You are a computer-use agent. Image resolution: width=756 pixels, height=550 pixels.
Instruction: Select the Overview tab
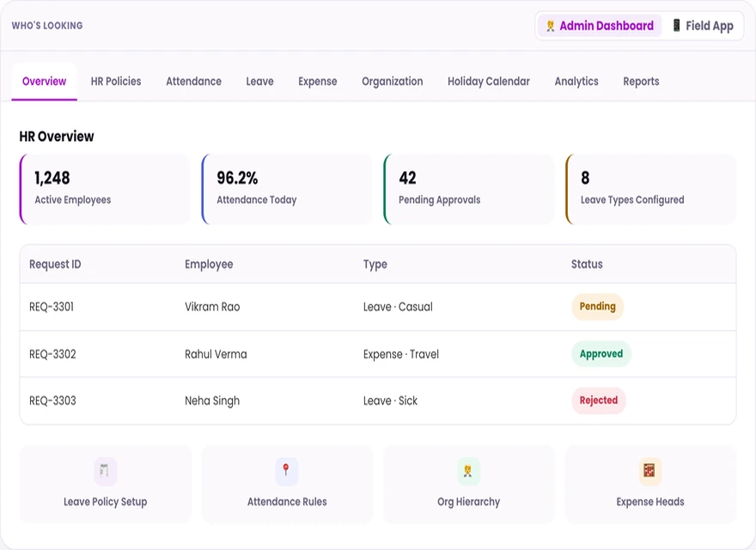click(x=45, y=82)
